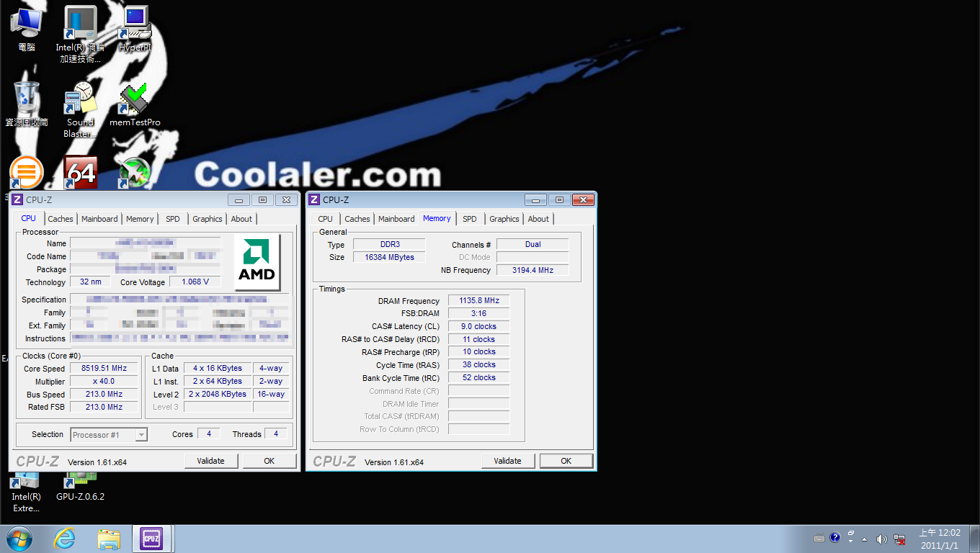Click the Show Desktop strip beside the clock

[x=974, y=539]
